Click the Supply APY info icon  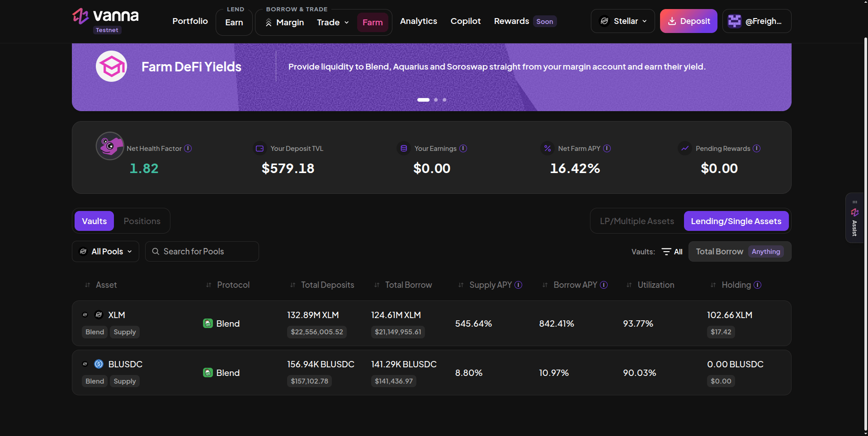tap(519, 285)
